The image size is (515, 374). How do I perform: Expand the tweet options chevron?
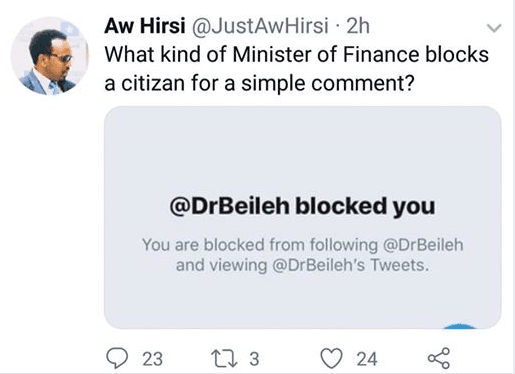pos(494,28)
